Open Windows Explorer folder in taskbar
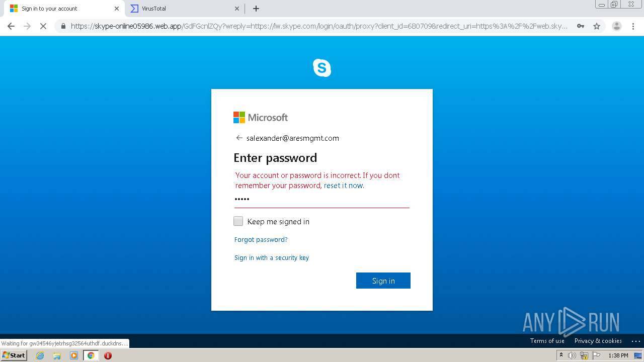The image size is (644, 362). [x=57, y=355]
